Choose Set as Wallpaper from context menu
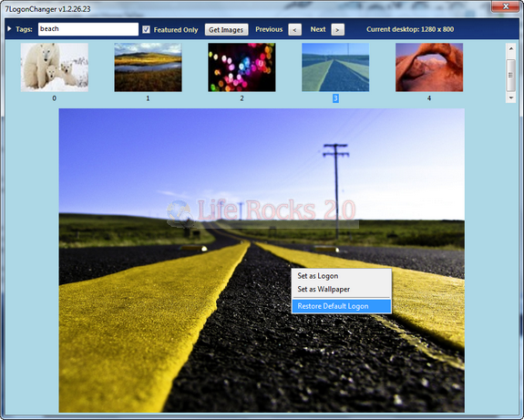Viewport: 524px width, 420px height. 341,290
